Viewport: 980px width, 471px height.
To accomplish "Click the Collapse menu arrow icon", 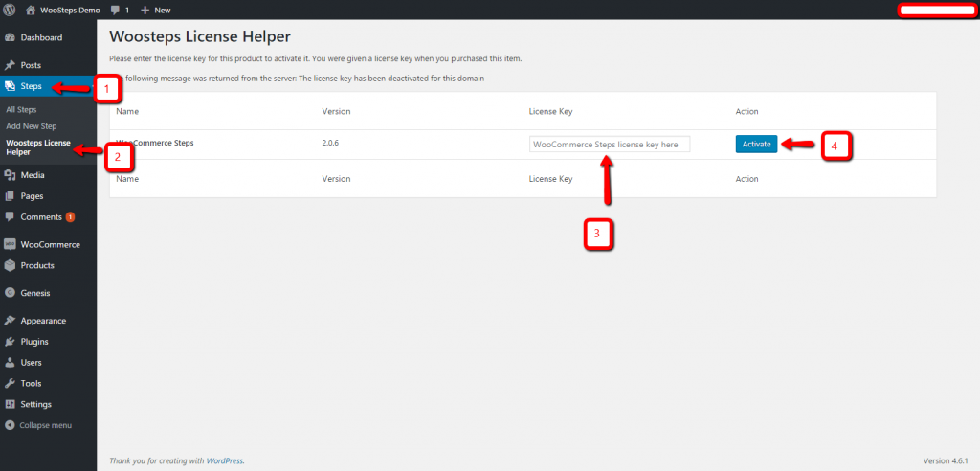I will tap(10, 425).
